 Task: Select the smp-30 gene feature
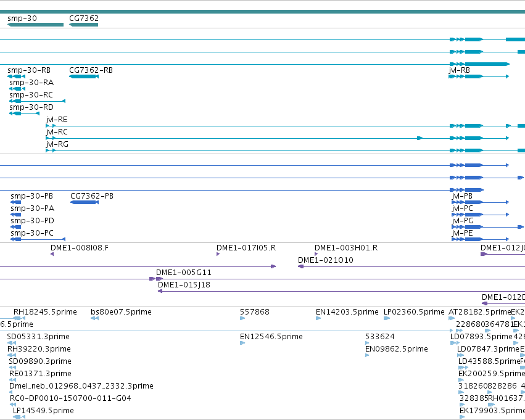[35, 25]
